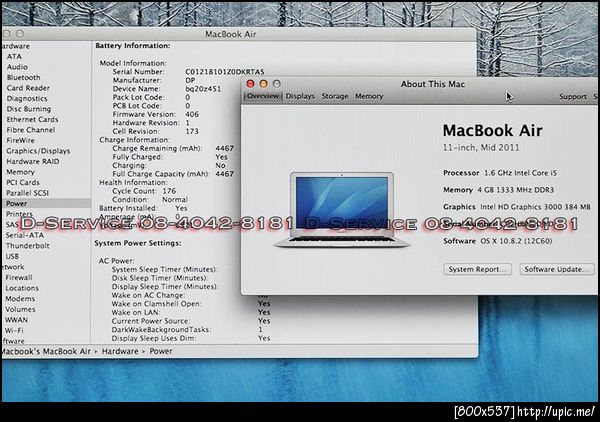Click the System Power Settings heading
Image resolution: width=600 pixels, height=422 pixels.
[x=138, y=243]
